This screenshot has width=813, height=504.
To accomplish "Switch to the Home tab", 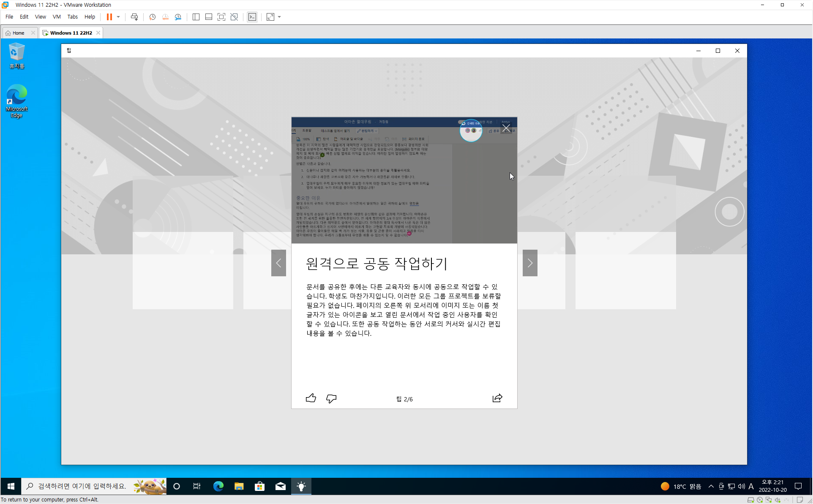I will (18, 33).
